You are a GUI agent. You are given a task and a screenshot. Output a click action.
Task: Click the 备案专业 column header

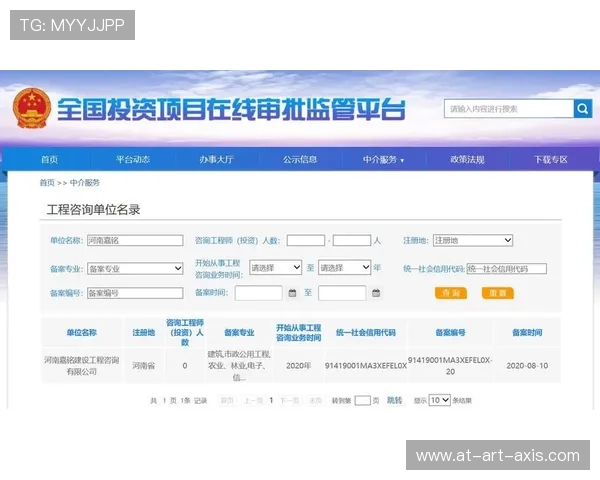click(239, 333)
